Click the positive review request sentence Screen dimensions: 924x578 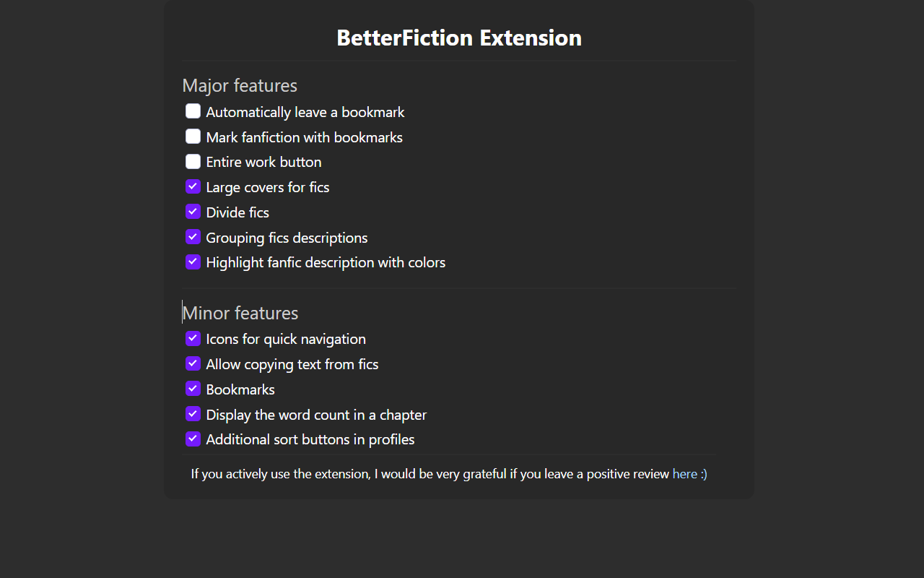point(430,473)
